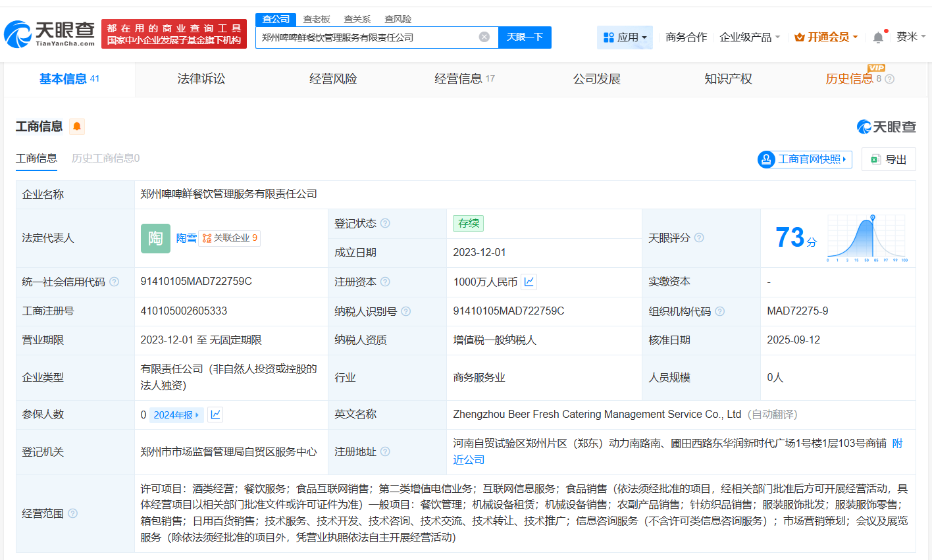Open the 历史工商信息 tab
Screen dimensions: 932x560
105,159
